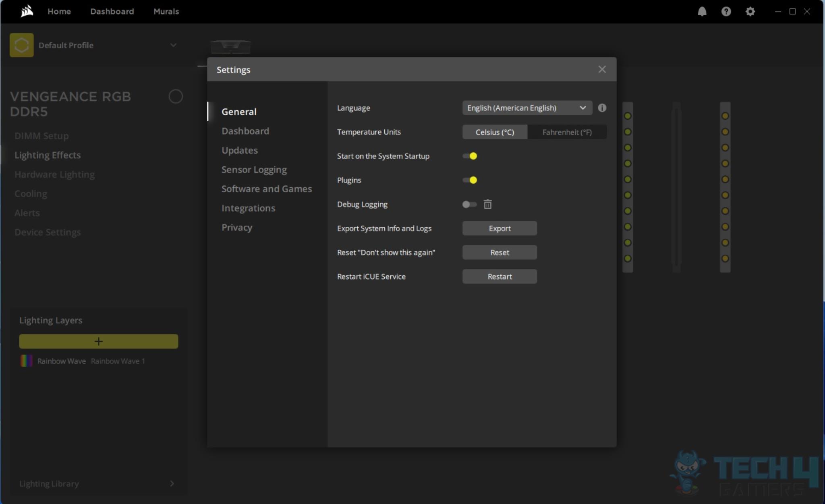825x504 pixels.
Task: Open the Dashboard tab in the top bar
Action: tap(112, 11)
